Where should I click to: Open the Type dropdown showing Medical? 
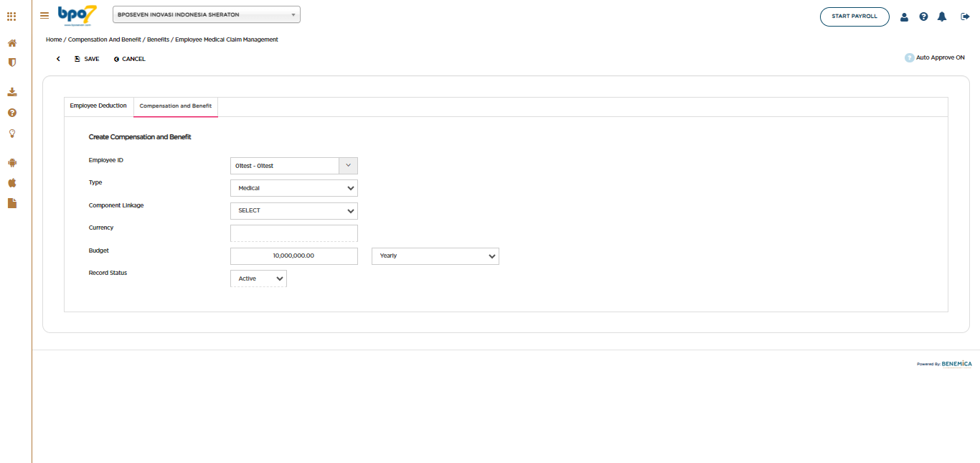tap(294, 188)
